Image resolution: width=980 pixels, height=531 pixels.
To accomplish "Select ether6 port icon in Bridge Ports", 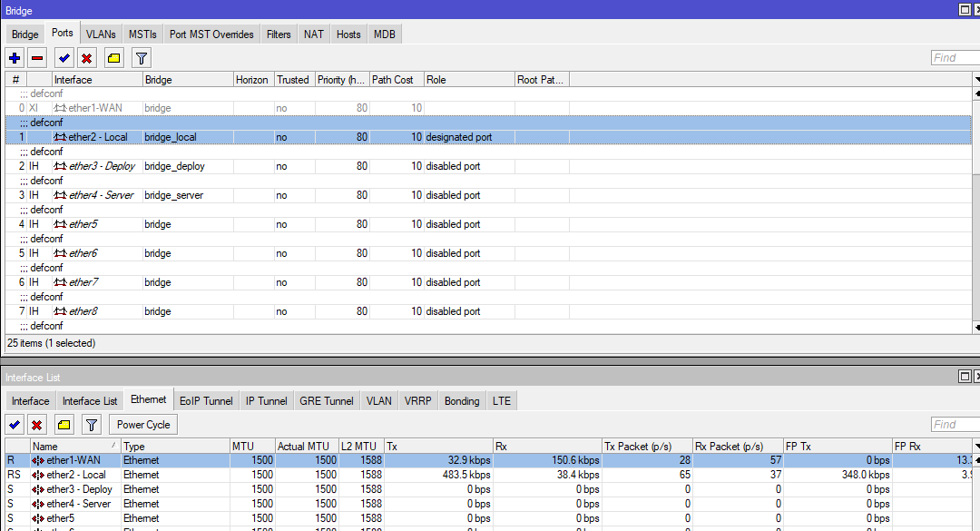I will coord(60,253).
